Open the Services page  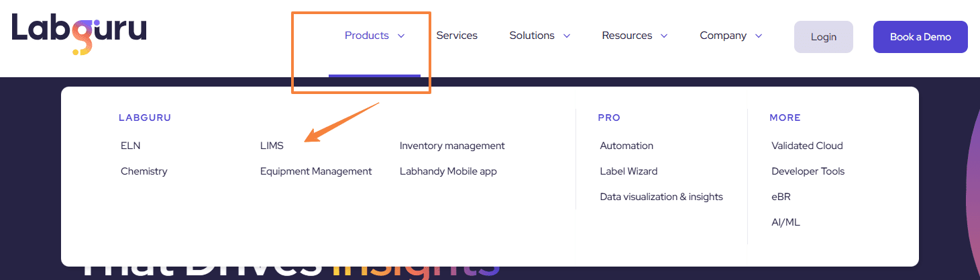click(x=457, y=36)
